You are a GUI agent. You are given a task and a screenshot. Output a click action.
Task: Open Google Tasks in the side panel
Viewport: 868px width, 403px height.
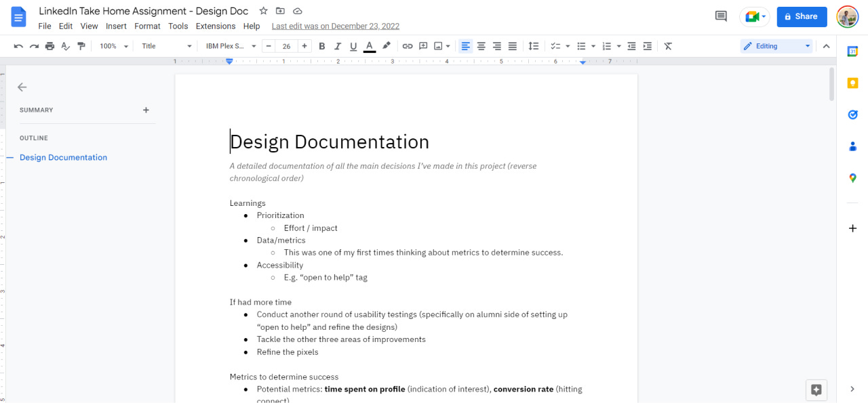pos(852,114)
